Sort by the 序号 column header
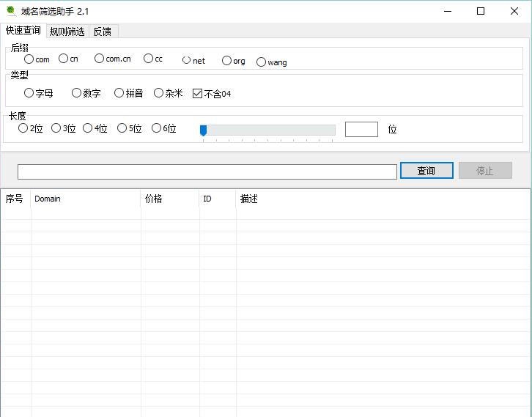 coord(15,199)
